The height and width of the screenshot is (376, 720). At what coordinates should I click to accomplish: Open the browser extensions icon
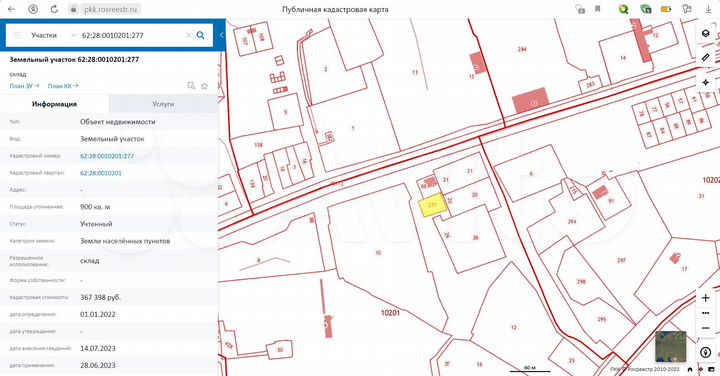(687, 9)
